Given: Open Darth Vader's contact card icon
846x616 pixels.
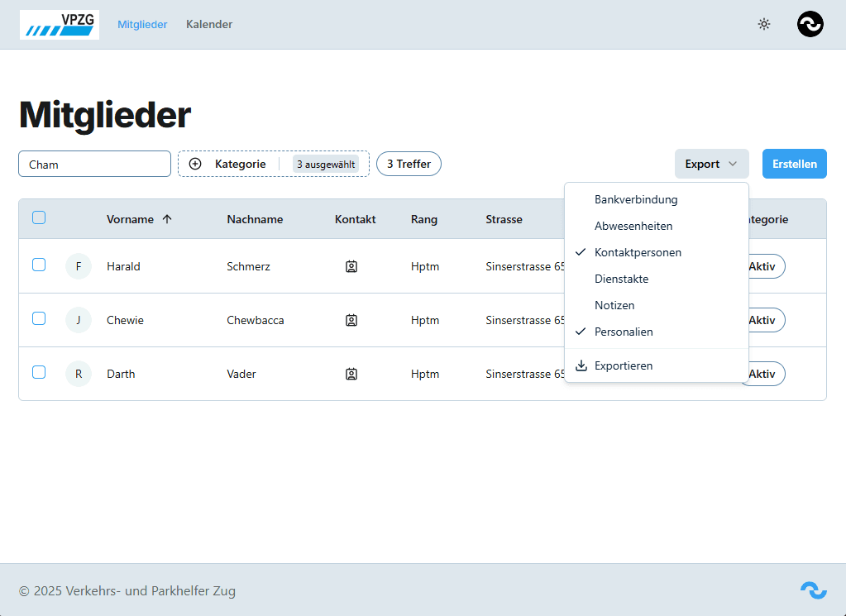Looking at the screenshot, I should [351, 374].
